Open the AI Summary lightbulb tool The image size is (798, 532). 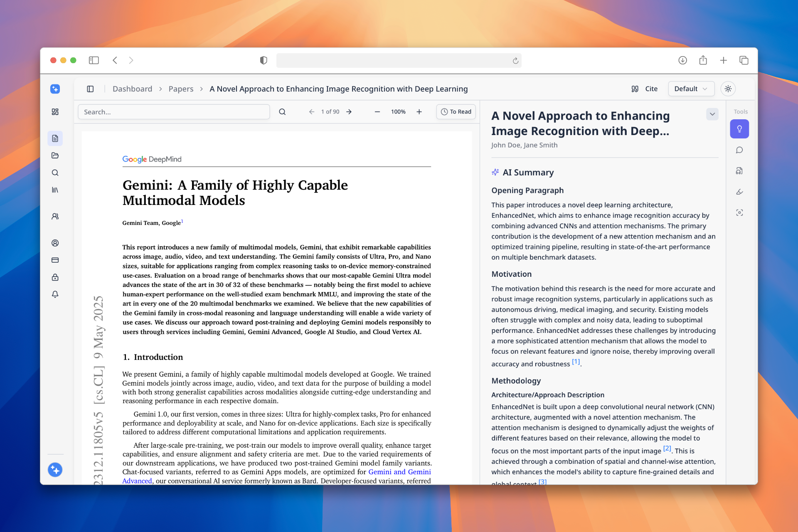tap(740, 129)
